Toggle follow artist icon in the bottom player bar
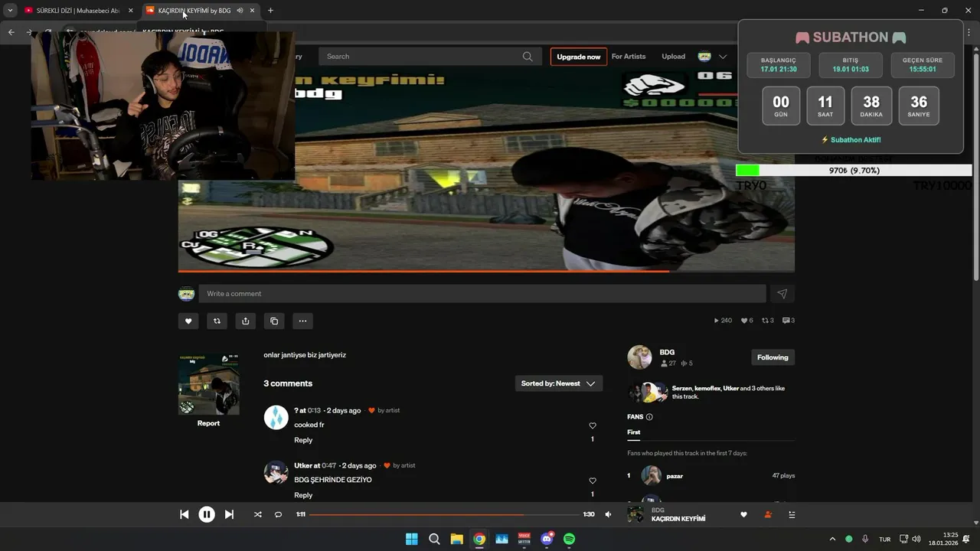The height and width of the screenshot is (551, 980). tap(768, 514)
